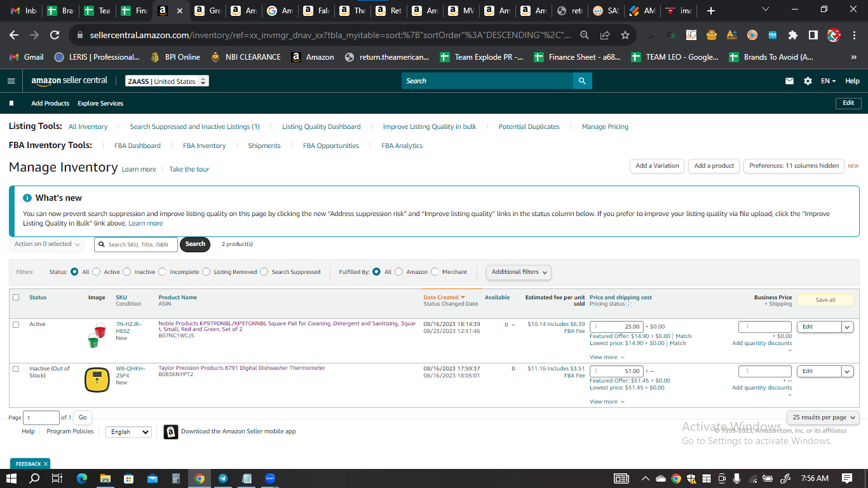
Task: Launch Microsoft Edge from the taskbar
Action: point(81,478)
